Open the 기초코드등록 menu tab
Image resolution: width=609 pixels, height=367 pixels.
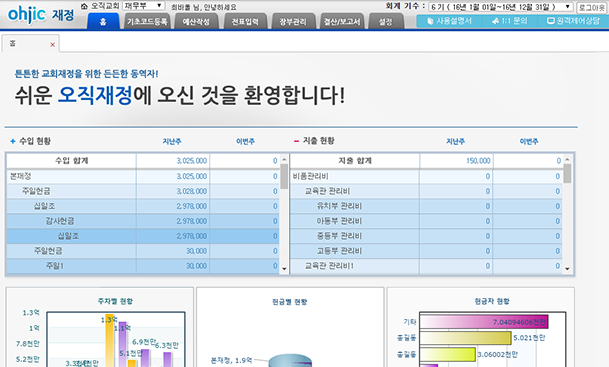point(147,21)
